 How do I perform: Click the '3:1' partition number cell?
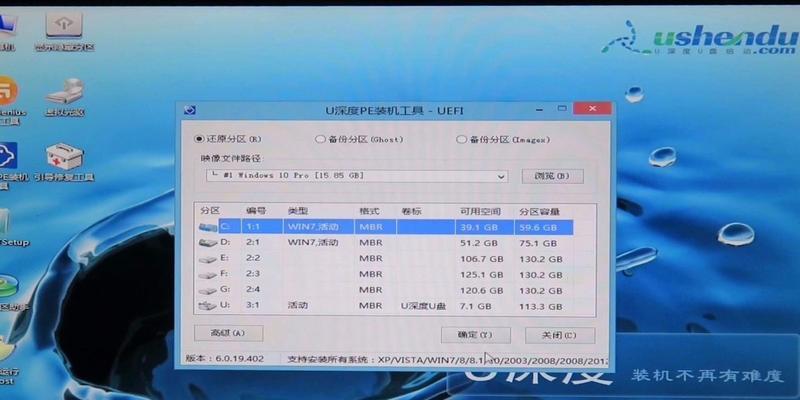pos(253,306)
